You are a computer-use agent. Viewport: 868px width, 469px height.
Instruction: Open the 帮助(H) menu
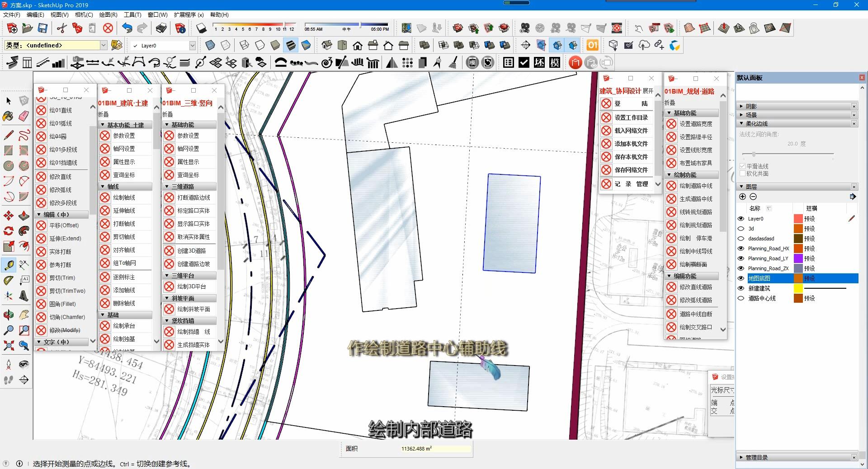tap(219, 15)
